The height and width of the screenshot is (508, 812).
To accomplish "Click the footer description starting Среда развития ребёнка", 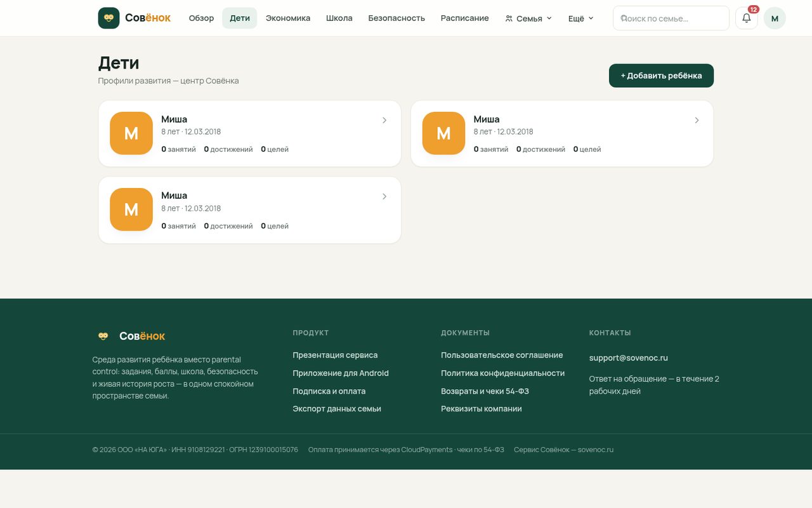I will pyautogui.click(x=175, y=378).
